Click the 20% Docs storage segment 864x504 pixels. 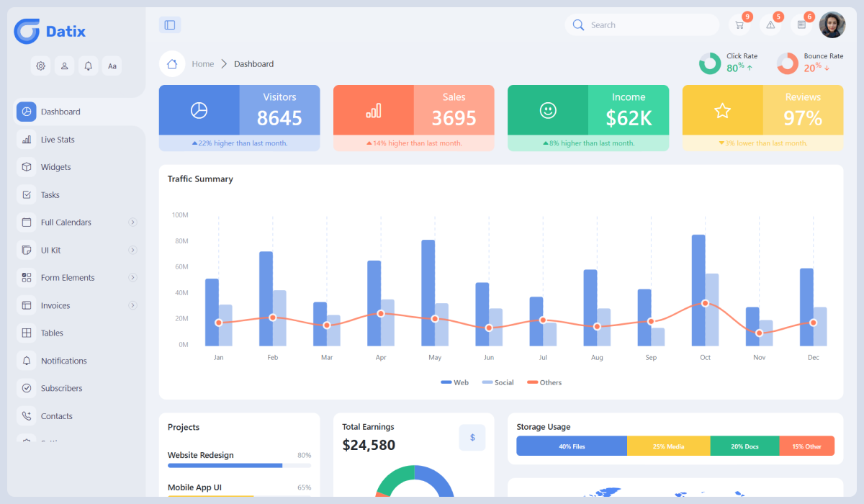pos(744,446)
